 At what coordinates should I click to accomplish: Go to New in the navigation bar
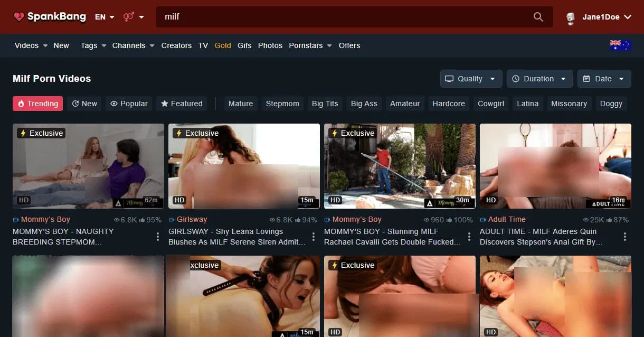pyautogui.click(x=61, y=45)
